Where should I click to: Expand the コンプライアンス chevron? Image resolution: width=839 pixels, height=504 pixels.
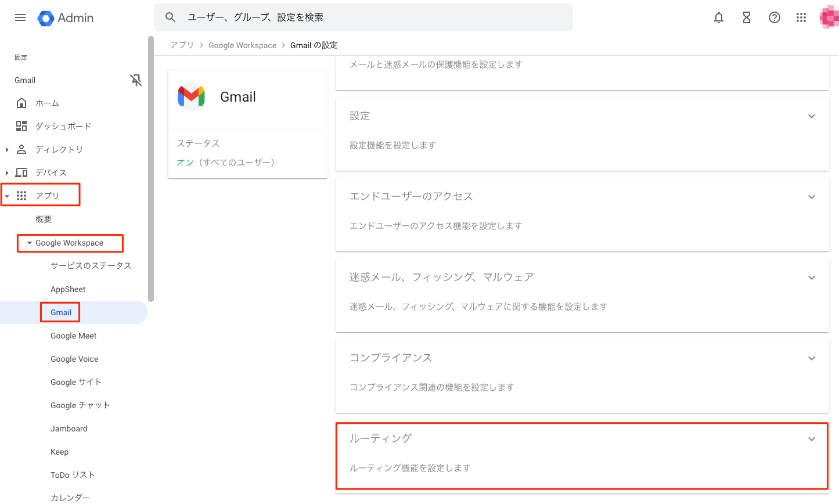pyautogui.click(x=812, y=358)
